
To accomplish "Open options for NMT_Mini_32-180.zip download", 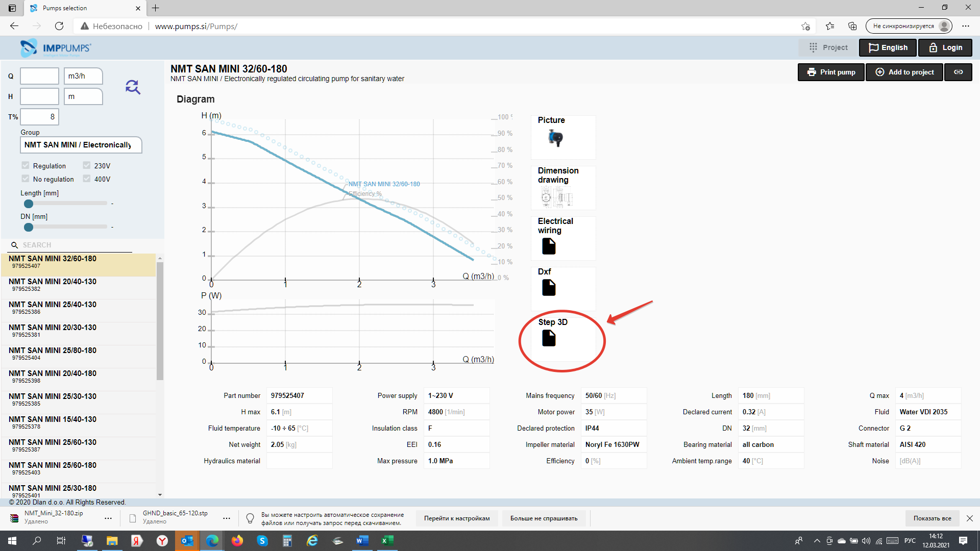I will tap(108, 518).
